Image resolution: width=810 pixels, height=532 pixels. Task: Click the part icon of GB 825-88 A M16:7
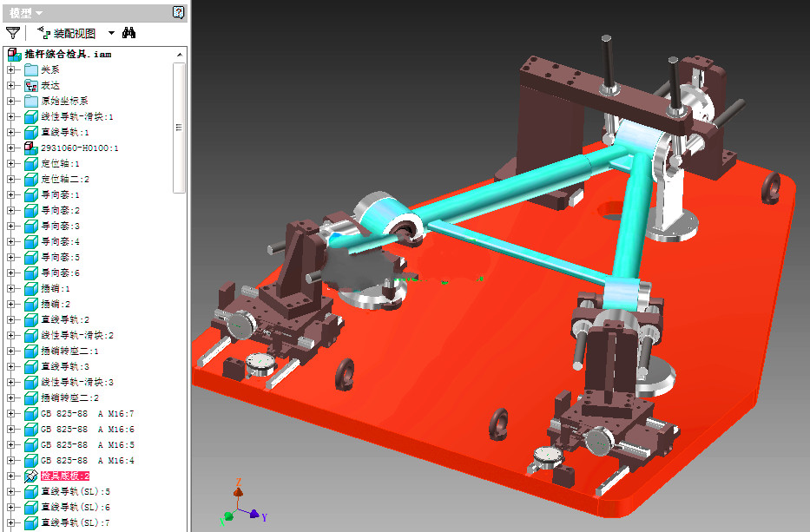coord(31,413)
